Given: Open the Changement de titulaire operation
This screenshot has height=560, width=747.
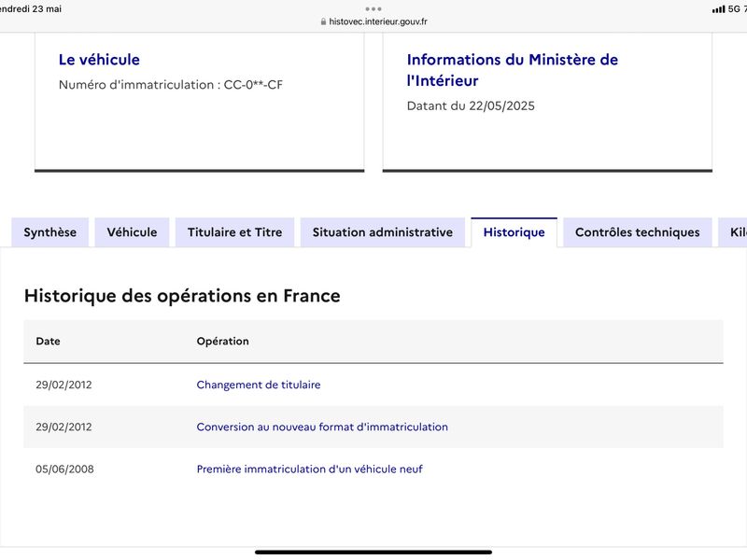Looking at the screenshot, I should (x=259, y=385).
